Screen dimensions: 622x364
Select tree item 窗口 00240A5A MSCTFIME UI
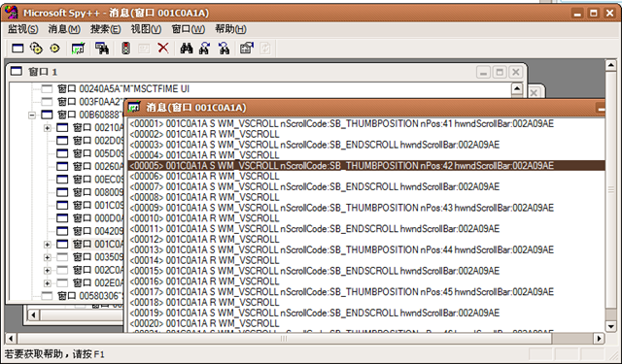click(x=123, y=88)
